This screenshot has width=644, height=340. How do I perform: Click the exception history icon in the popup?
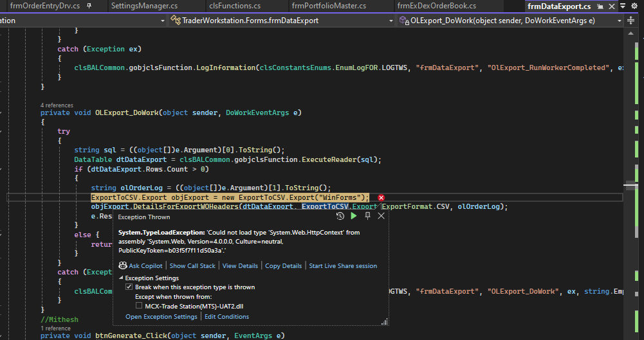pyautogui.click(x=340, y=217)
